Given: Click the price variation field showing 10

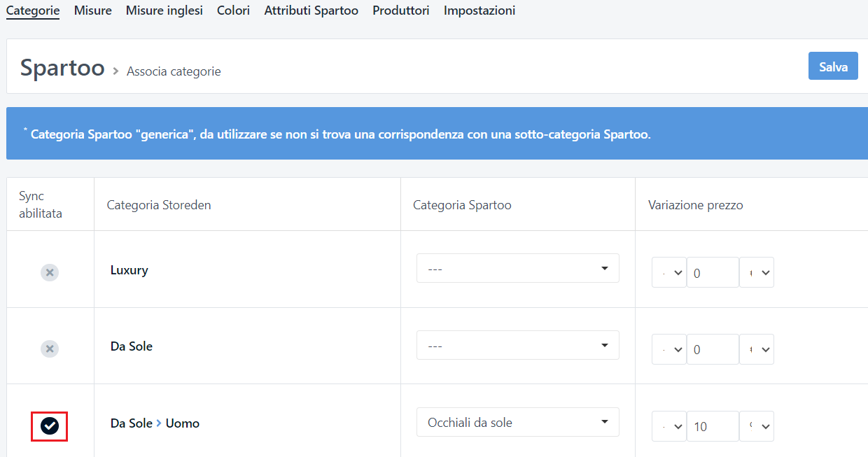Looking at the screenshot, I should click(x=713, y=426).
